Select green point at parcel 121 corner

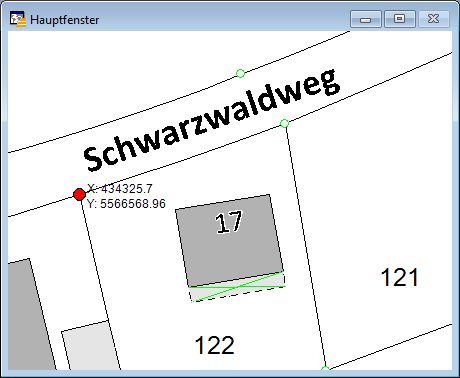[284, 124]
